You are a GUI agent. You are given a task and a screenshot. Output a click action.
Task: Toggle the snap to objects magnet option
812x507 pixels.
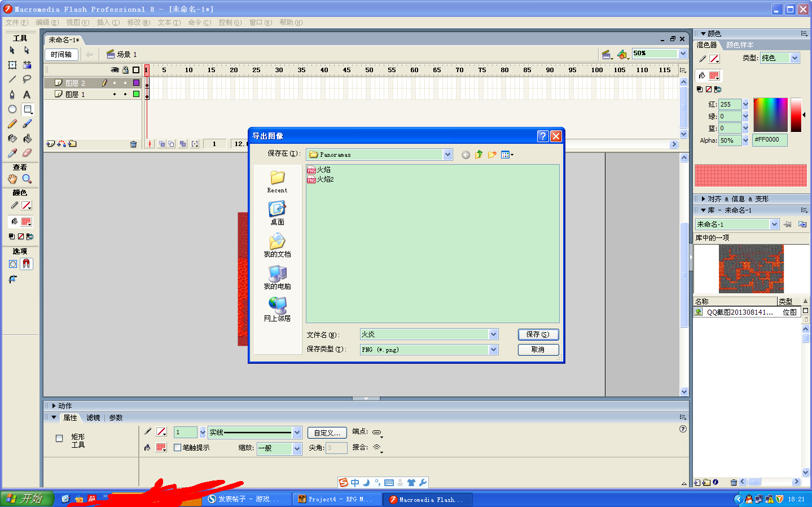27,264
